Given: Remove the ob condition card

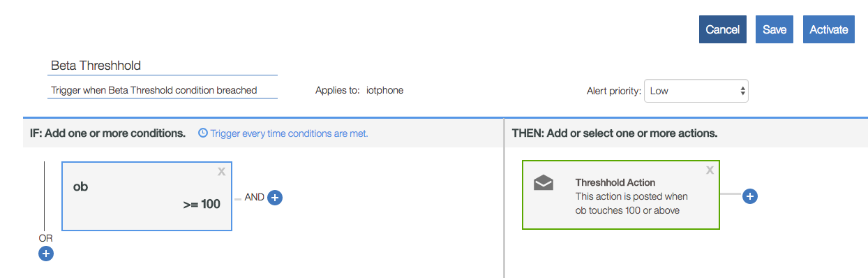Looking at the screenshot, I should click(x=222, y=171).
